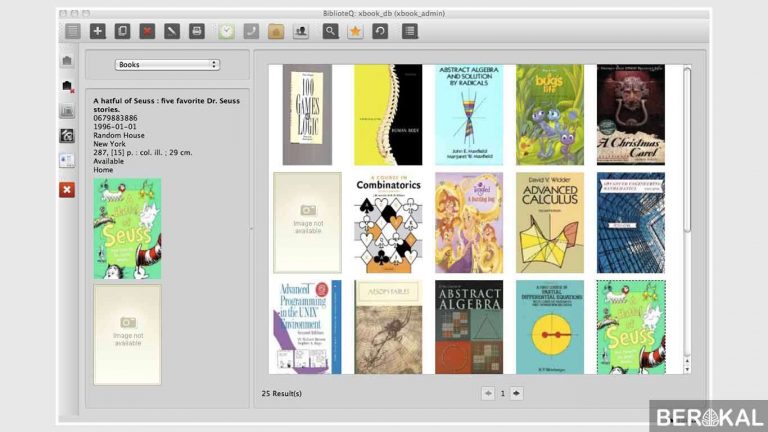Click the duplicate item toolbar icon

coord(122,31)
